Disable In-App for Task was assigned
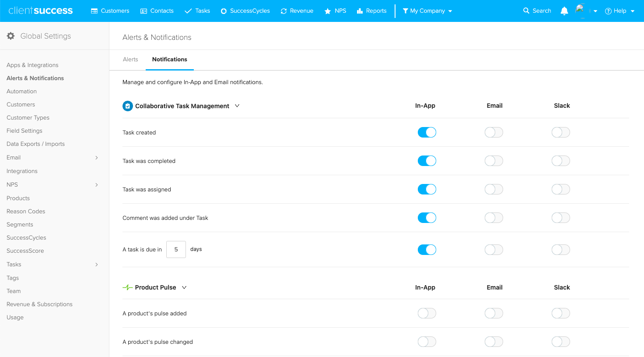The width and height of the screenshot is (644, 357). [x=427, y=189]
